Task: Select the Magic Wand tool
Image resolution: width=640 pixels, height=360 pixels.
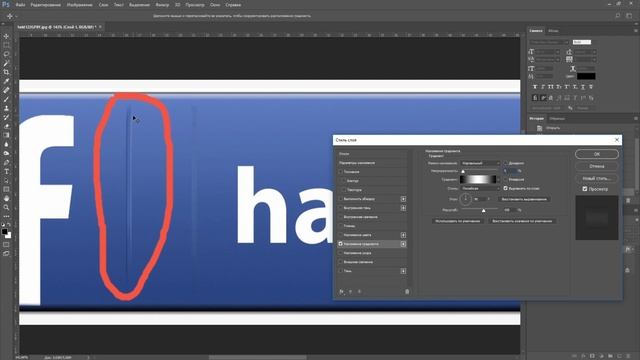Action: [6, 63]
